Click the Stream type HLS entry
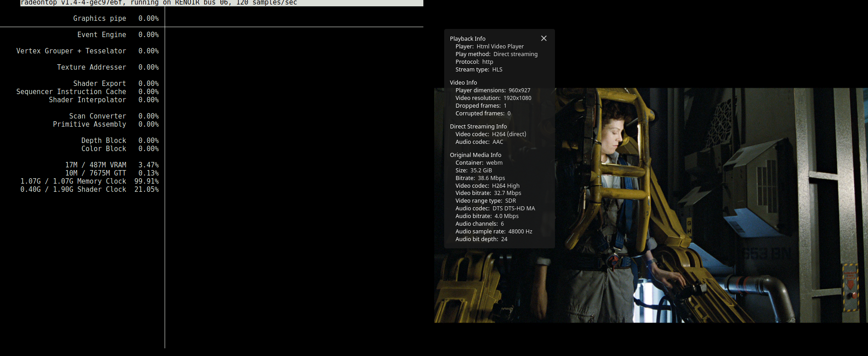 pos(479,70)
